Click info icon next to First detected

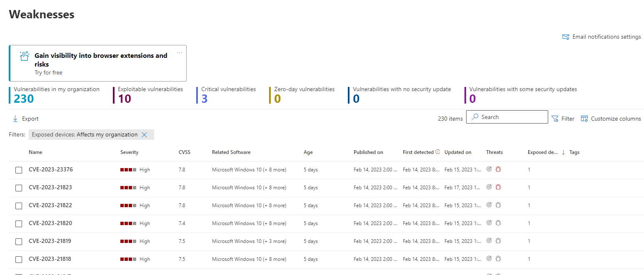click(x=438, y=152)
